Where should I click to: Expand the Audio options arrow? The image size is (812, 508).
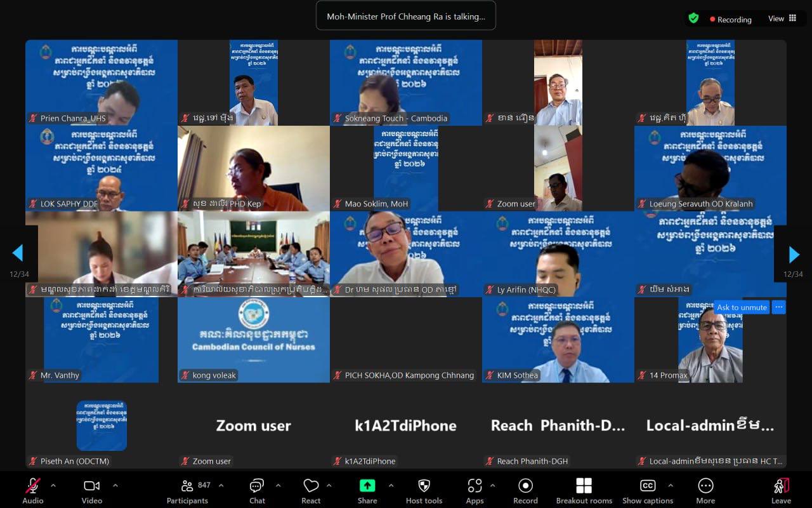(53, 486)
